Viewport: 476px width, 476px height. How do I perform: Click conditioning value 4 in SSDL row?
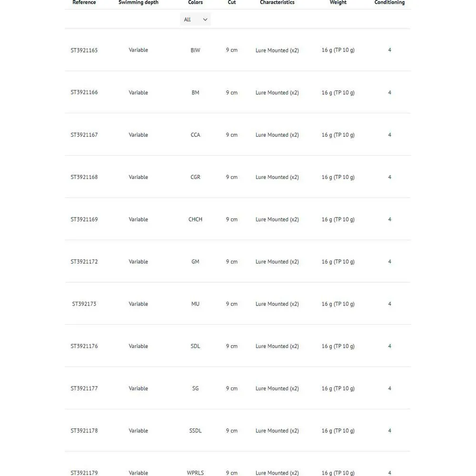[x=389, y=431]
